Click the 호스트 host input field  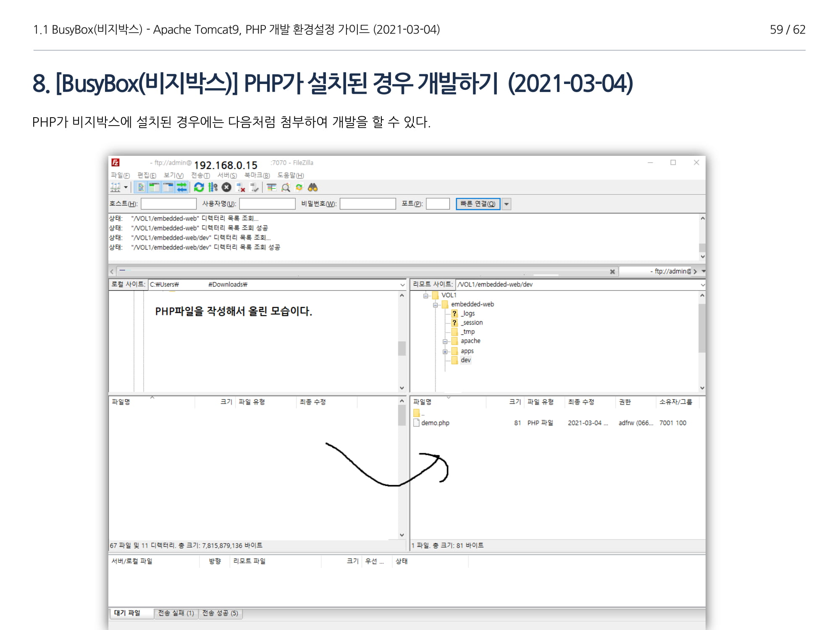(168, 204)
